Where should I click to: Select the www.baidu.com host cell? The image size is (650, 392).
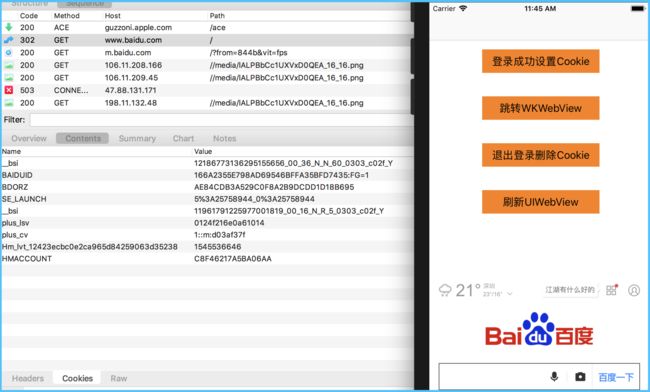click(133, 40)
